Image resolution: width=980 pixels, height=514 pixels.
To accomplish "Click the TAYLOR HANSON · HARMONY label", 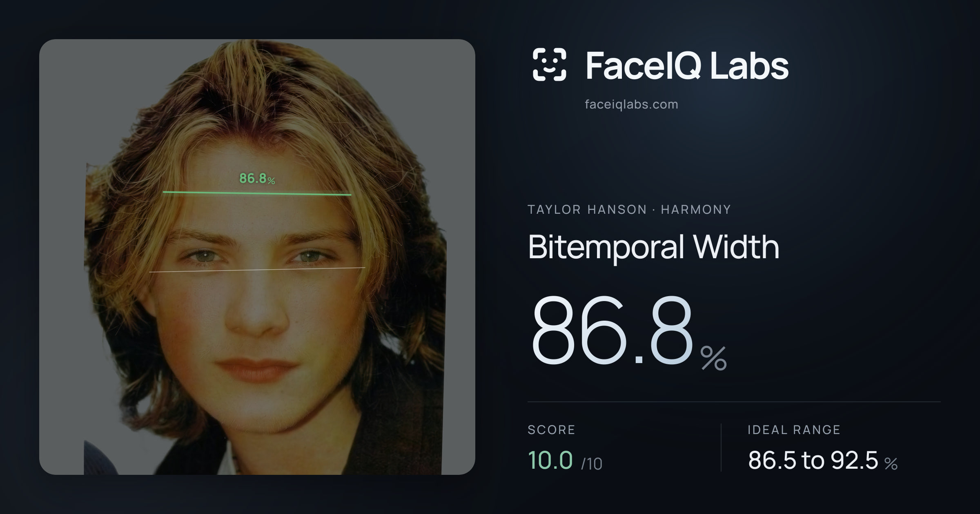I will 629,210.
